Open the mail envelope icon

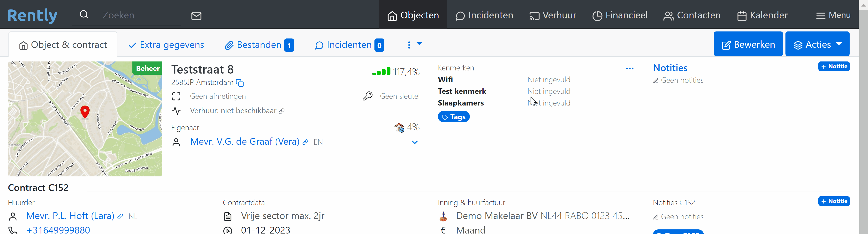197,16
